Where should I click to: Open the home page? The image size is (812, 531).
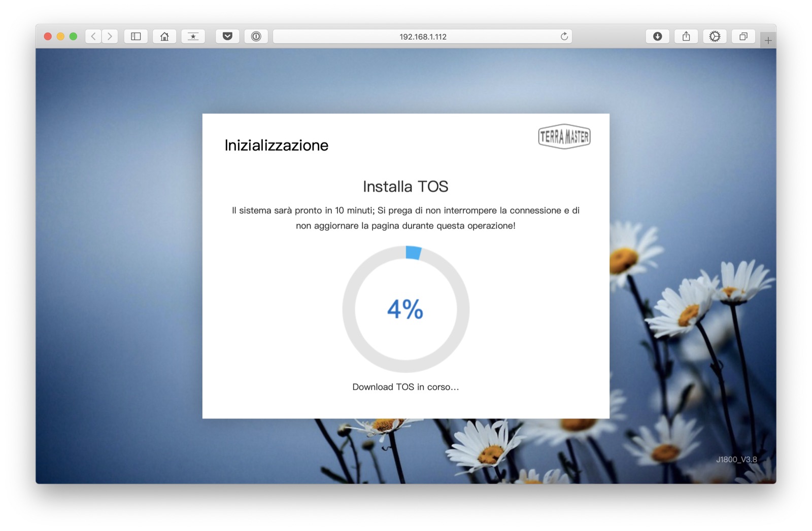164,37
